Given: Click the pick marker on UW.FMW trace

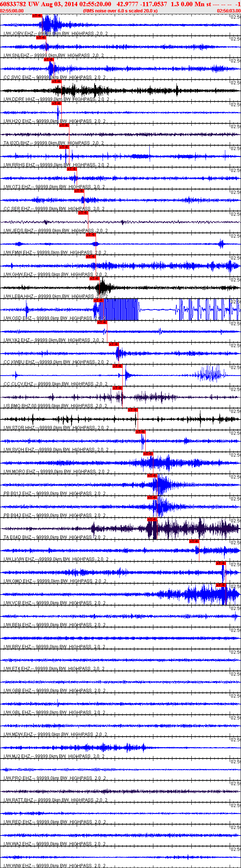Looking at the screenshot, I should 91,235.
